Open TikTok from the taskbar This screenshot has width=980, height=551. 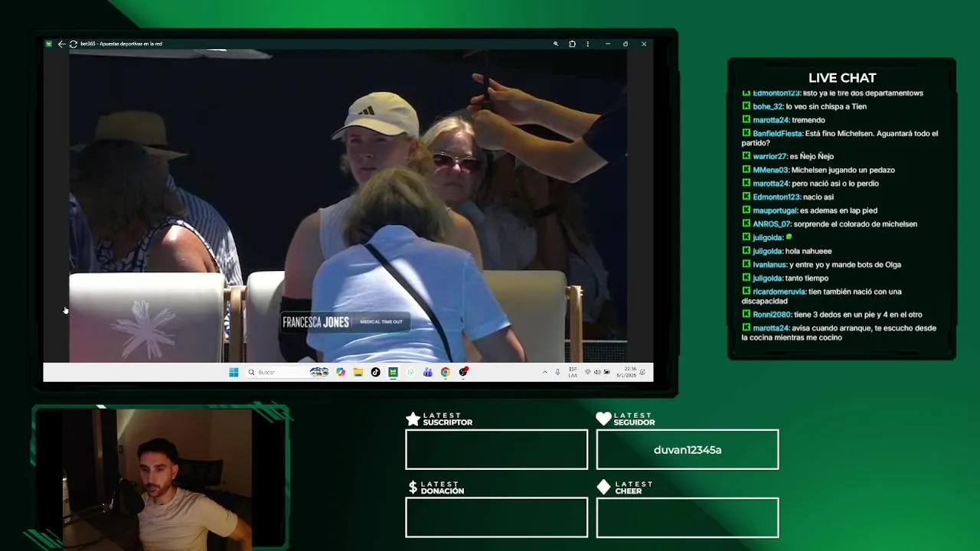pos(375,372)
